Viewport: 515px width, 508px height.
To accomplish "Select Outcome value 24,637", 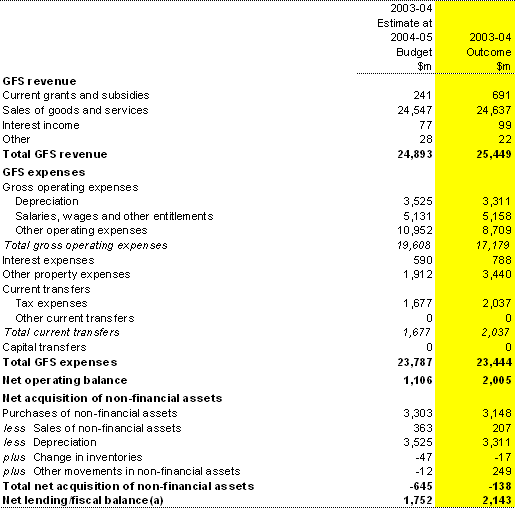I will click(494, 110).
